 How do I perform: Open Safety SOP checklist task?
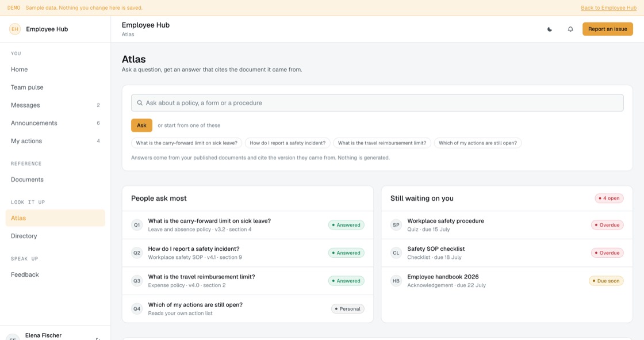pos(507,253)
